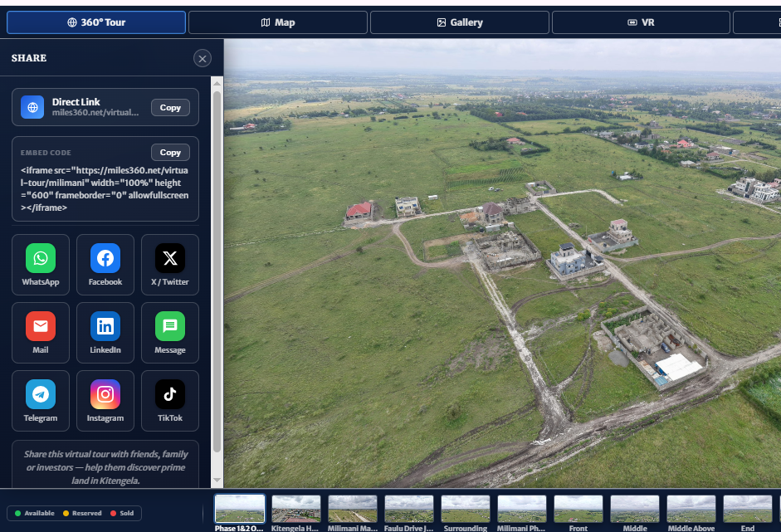Post to X / Twitter

pos(170,265)
